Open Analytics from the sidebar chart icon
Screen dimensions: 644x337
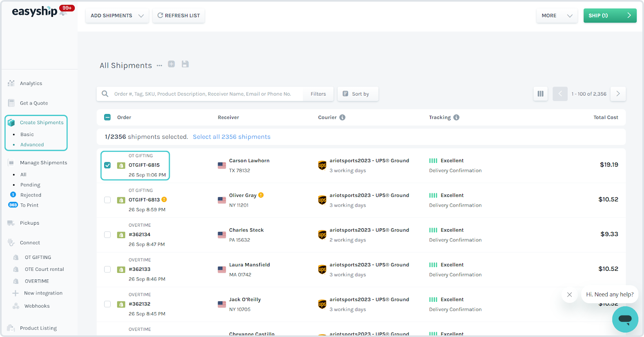pos(11,83)
